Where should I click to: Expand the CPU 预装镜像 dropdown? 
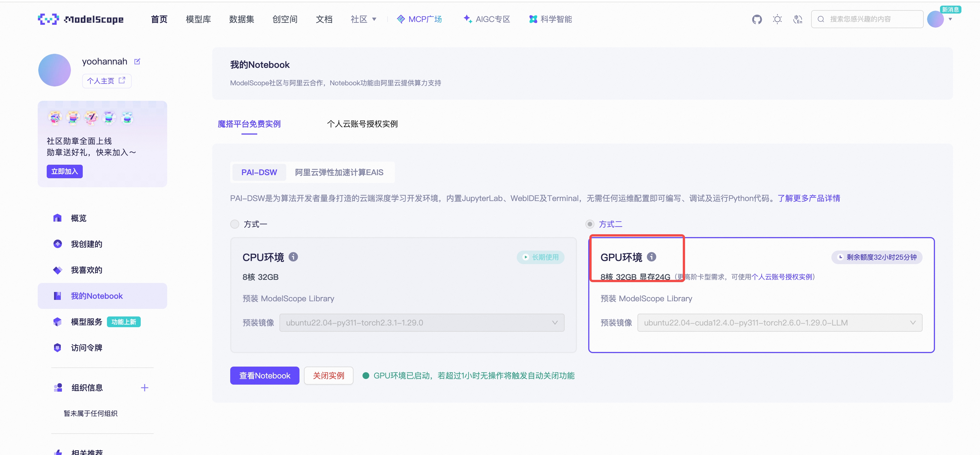(x=422, y=323)
